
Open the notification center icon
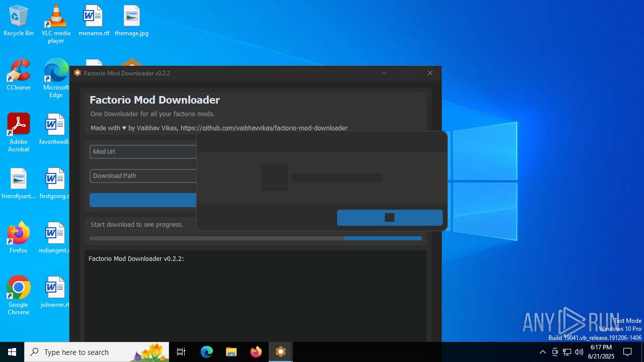(x=627, y=352)
